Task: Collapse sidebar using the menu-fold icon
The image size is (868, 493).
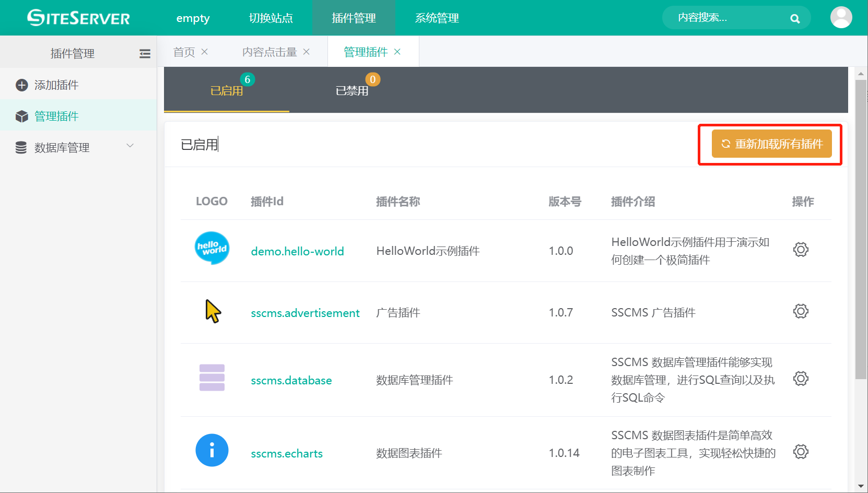Action: [145, 54]
